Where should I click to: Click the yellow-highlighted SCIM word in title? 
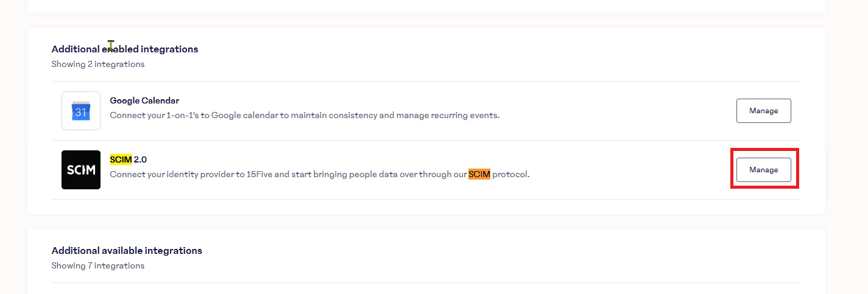[x=121, y=159]
